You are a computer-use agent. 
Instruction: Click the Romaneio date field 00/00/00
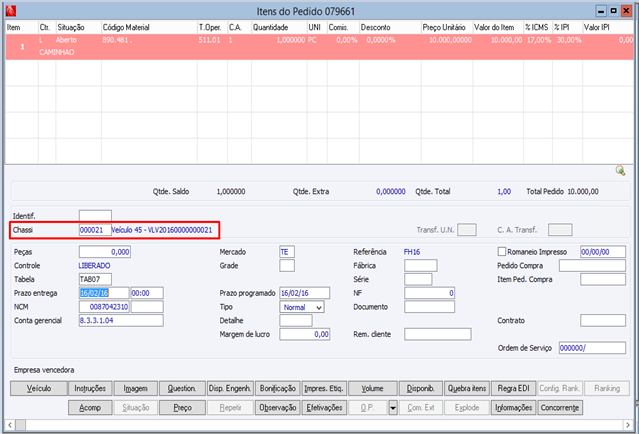(603, 252)
